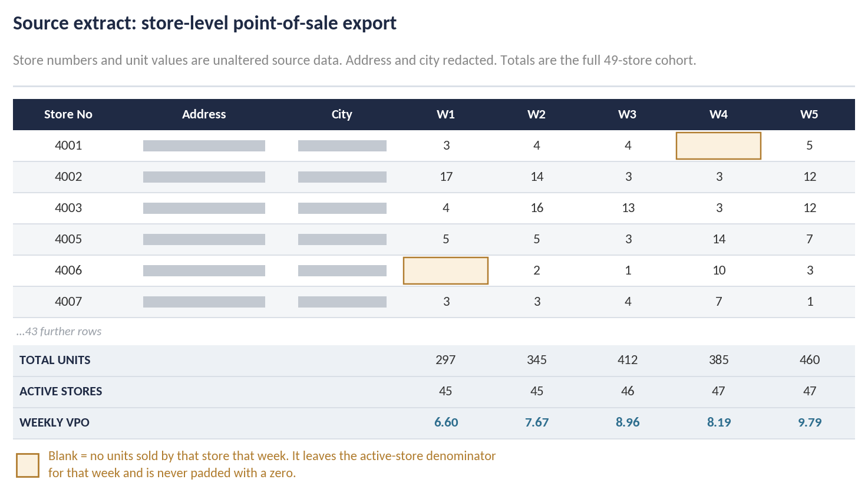868x499 pixels.
Task: Click total units value 460
Action: 810,360
